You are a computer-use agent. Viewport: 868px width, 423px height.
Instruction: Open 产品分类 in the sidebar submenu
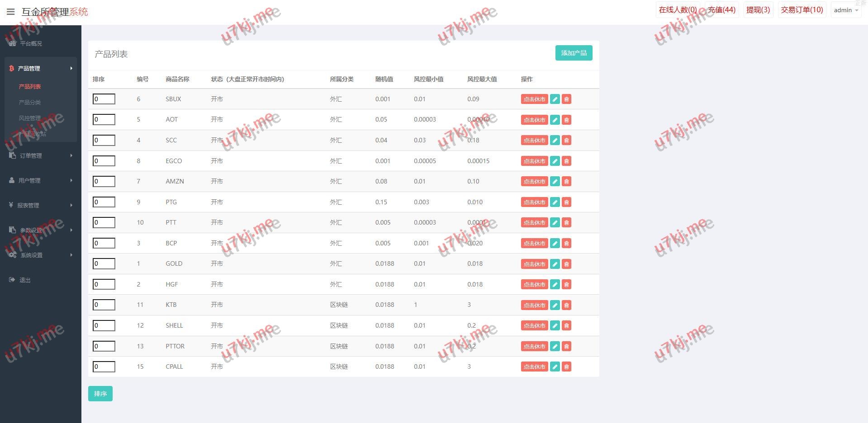30,103
